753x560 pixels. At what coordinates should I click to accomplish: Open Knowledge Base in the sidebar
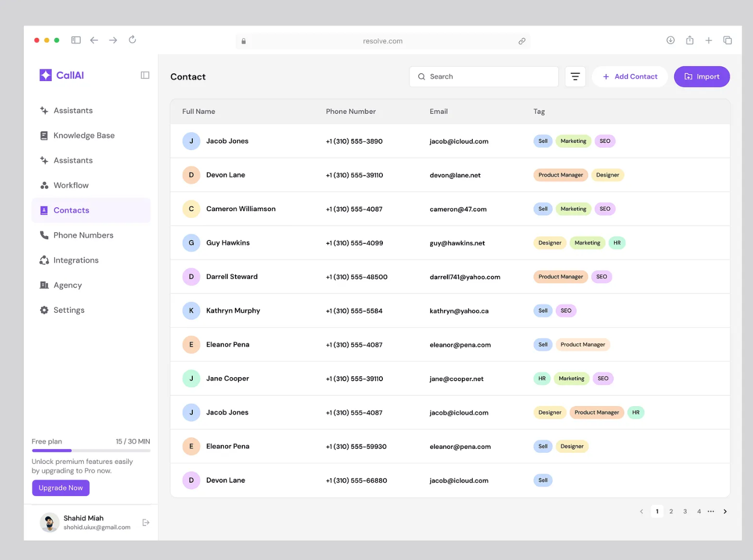point(91,136)
